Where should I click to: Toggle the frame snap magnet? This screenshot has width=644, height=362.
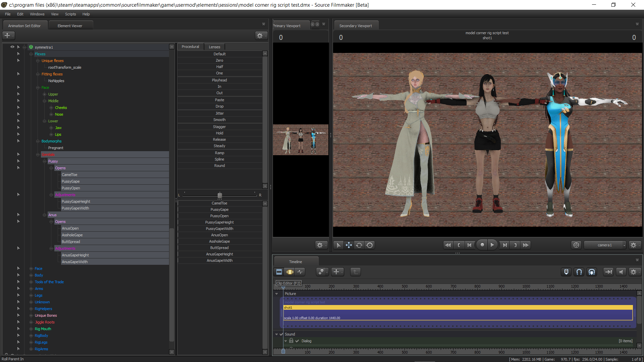[x=592, y=272]
